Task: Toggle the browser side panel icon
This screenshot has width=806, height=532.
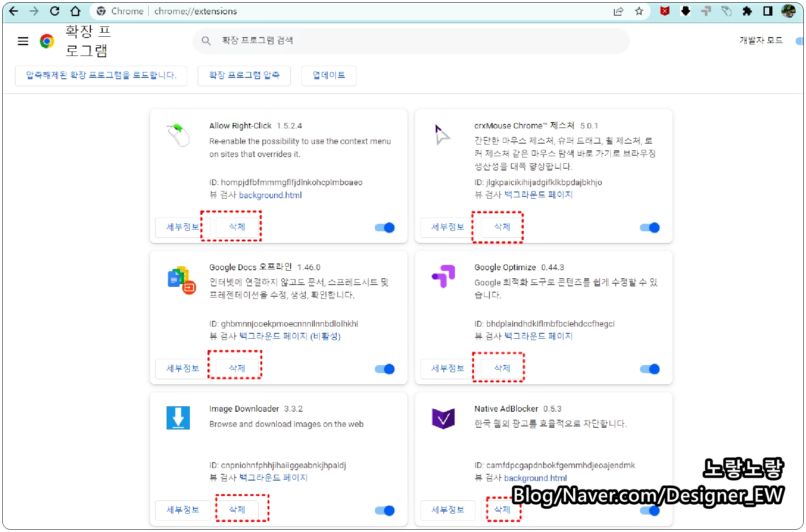Action: (x=768, y=11)
